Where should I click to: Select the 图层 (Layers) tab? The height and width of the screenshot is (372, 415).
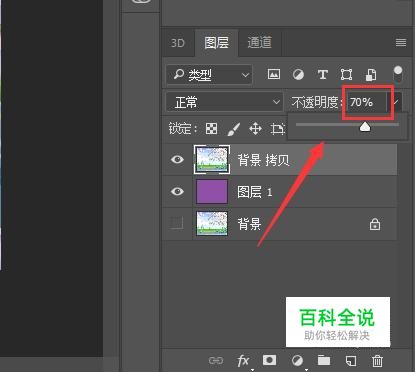(x=217, y=43)
